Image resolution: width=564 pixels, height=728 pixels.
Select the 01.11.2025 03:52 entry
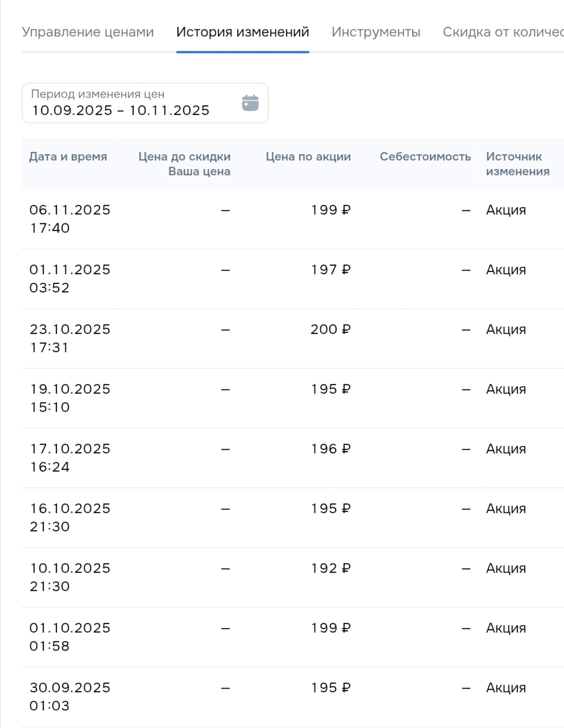tap(70, 279)
